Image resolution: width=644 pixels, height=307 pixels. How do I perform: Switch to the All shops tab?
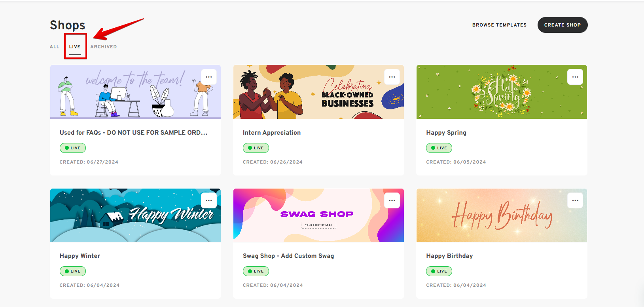click(x=55, y=47)
